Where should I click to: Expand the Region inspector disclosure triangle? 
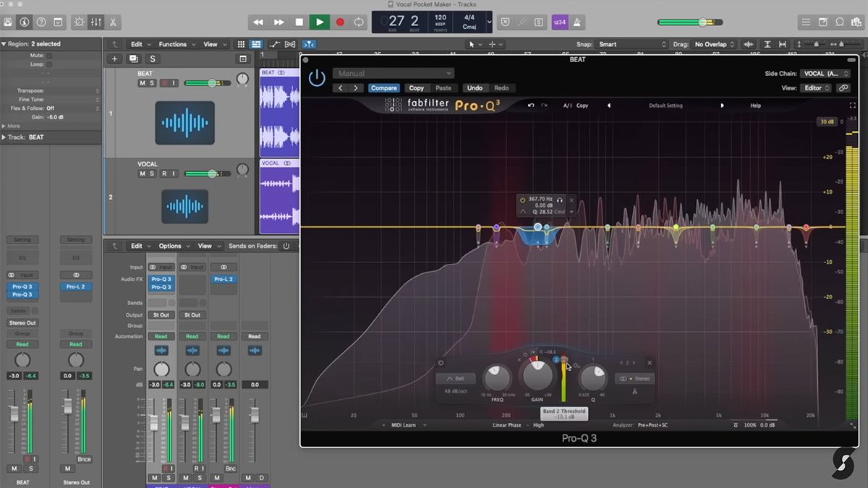point(4,44)
